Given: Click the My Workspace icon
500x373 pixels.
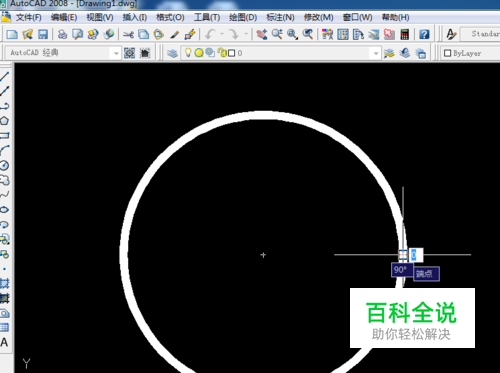Looking at the screenshot, I should tap(145, 53).
